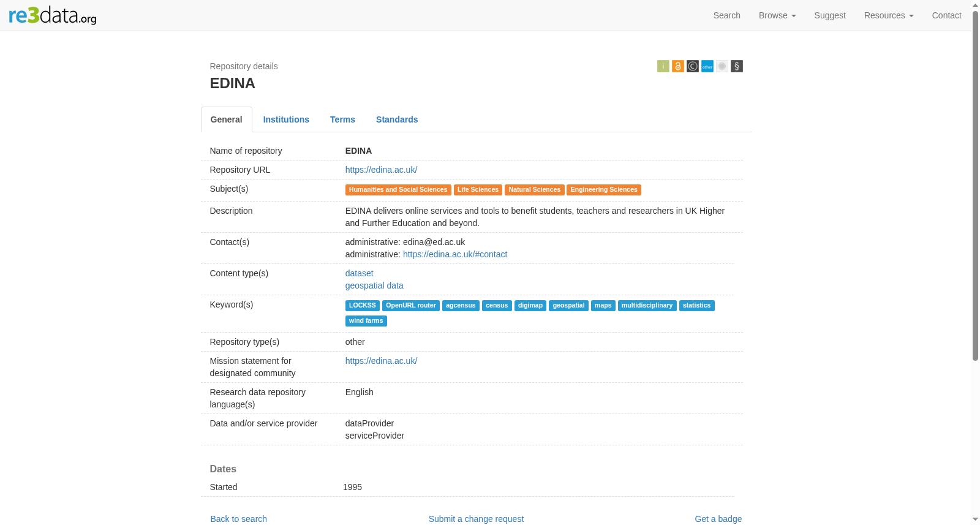Select the 'geospatial' keyword tag
This screenshot has width=980, height=525.
tap(568, 306)
